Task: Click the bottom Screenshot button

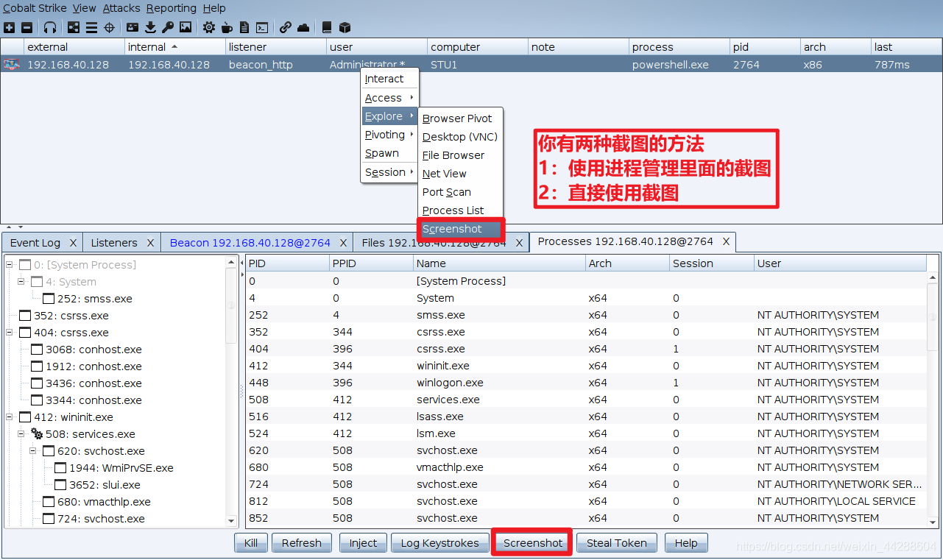Action: (x=533, y=543)
